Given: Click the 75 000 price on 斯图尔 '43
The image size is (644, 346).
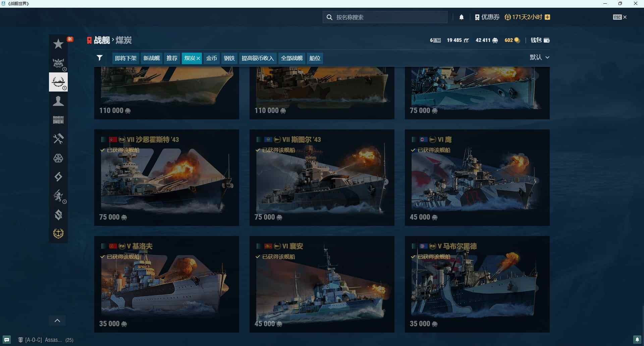Looking at the screenshot, I should point(268,217).
